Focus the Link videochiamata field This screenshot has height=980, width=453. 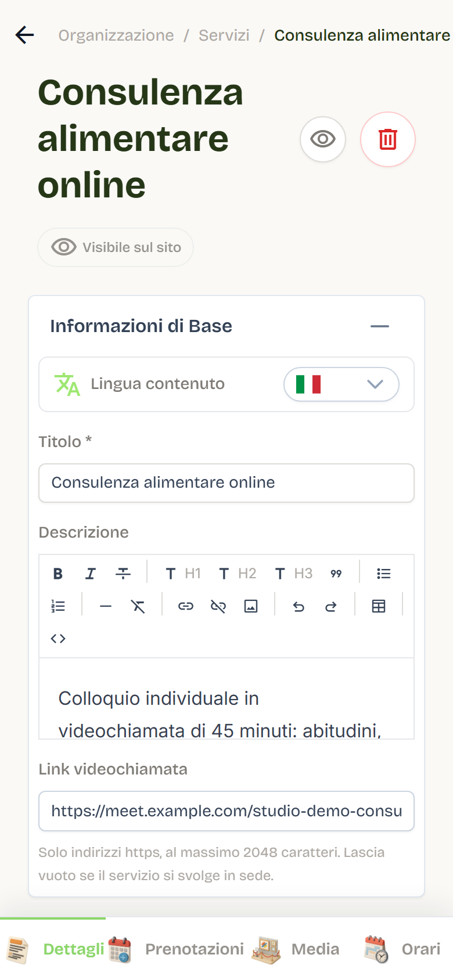point(227,811)
